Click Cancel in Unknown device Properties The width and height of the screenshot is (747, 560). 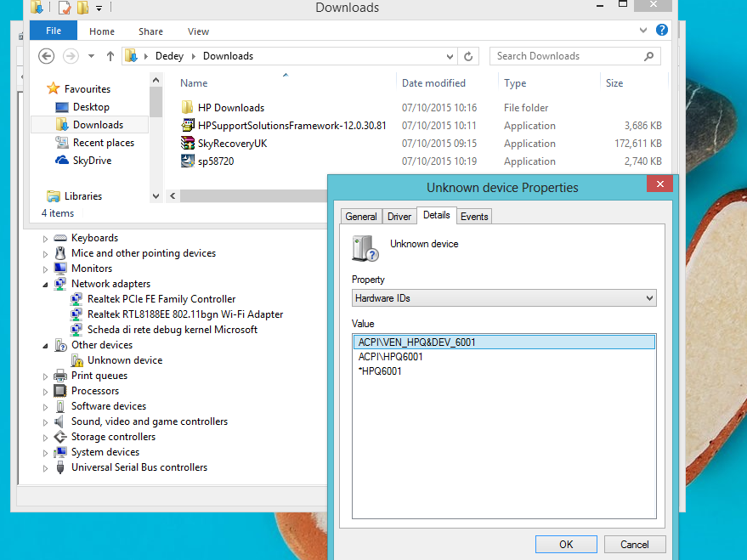coord(635,545)
